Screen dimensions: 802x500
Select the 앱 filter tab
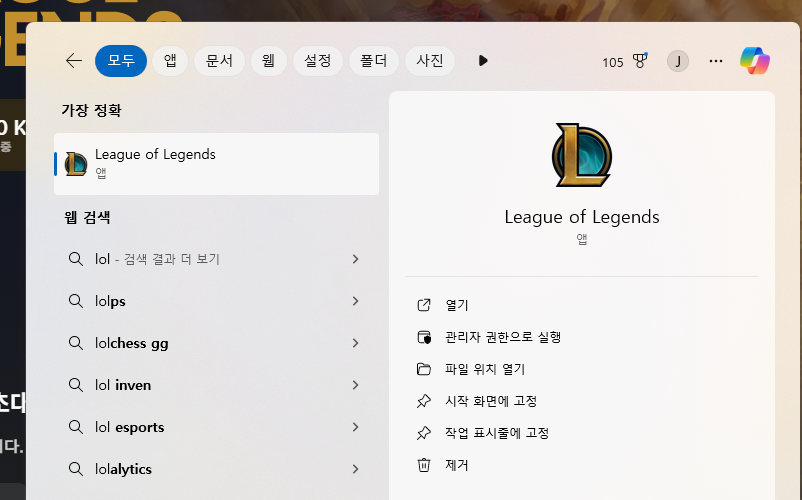170,61
